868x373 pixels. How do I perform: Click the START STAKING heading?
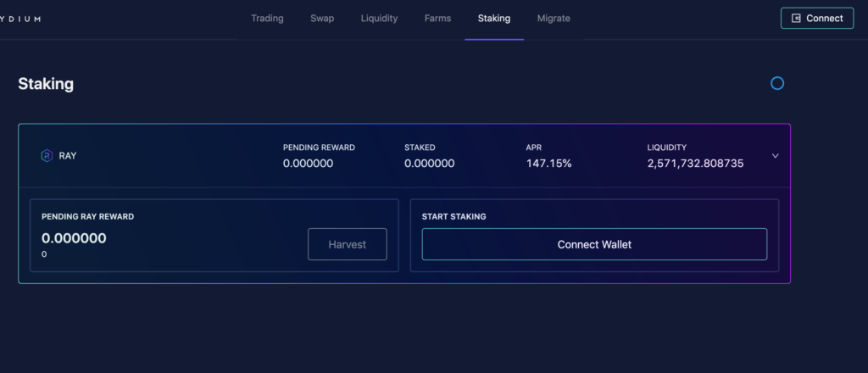click(454, 216)
